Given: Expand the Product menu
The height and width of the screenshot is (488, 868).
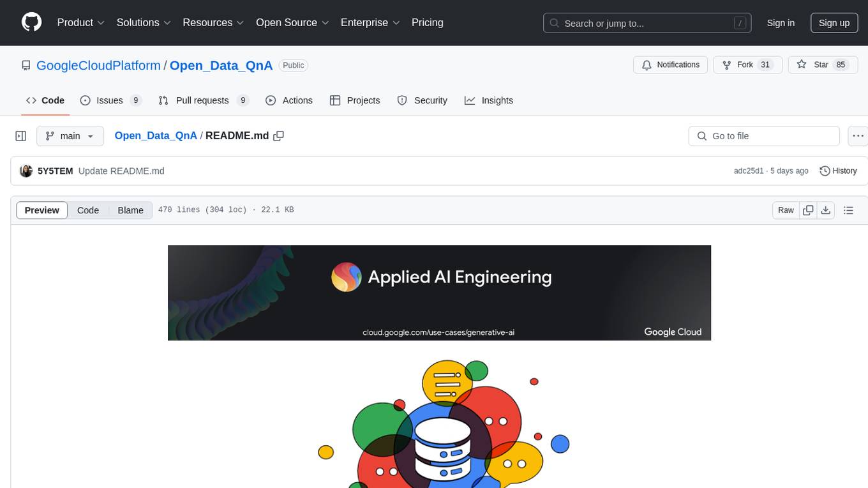Looking at the screenshot, I should click(80, 22).
